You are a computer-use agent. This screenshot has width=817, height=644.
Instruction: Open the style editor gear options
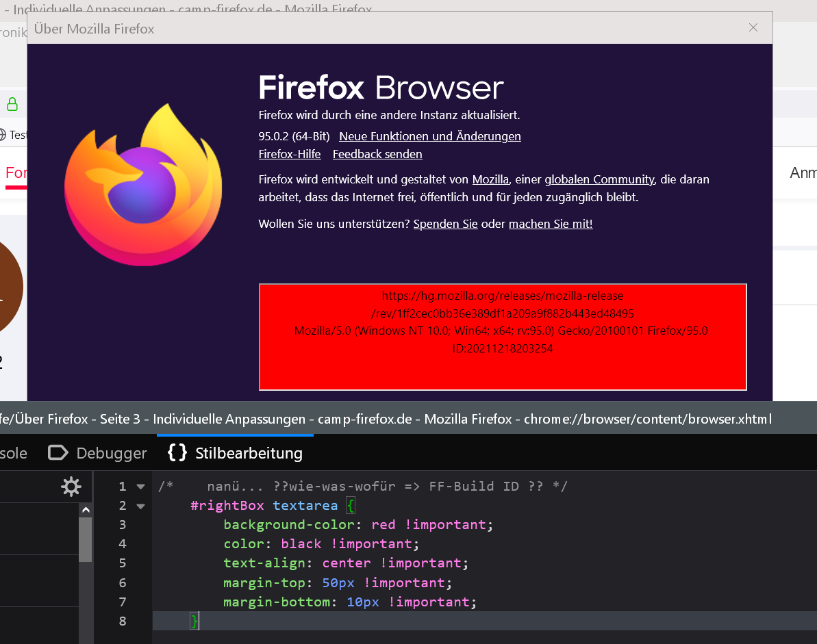tap(71, 487)
